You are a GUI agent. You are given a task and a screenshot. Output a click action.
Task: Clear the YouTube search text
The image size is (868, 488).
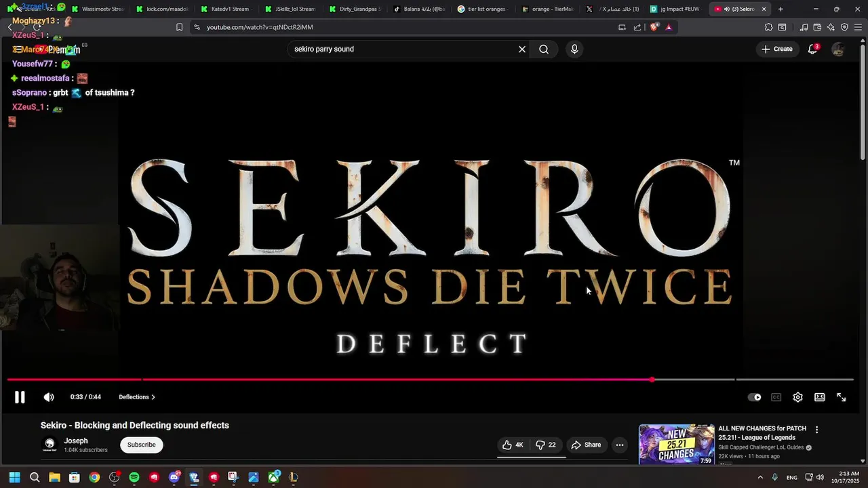tap(522, 49)
